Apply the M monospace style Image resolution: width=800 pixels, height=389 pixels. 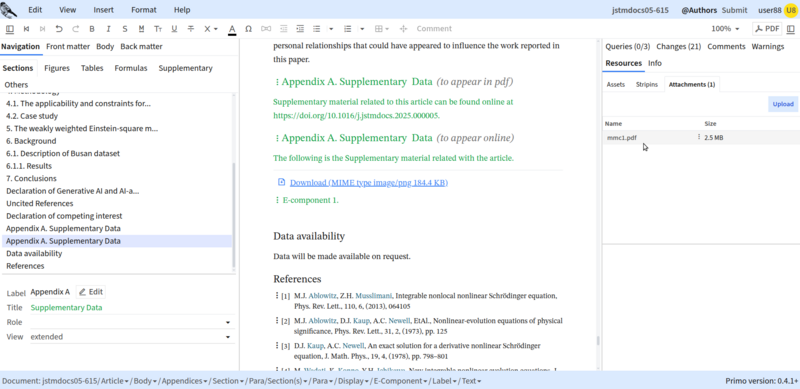pyautogui.click(x=141, y=29)
